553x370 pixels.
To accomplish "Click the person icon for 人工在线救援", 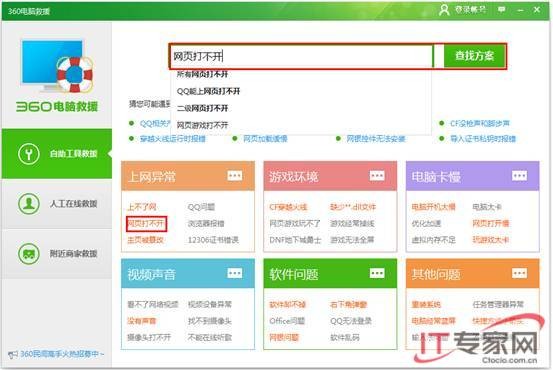I will 29,204.
